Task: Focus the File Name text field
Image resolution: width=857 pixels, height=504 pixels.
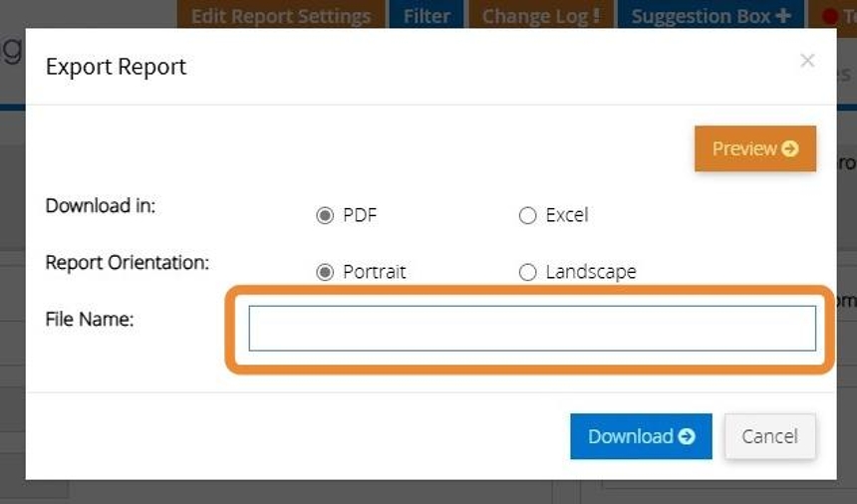Action: point(532,329)
